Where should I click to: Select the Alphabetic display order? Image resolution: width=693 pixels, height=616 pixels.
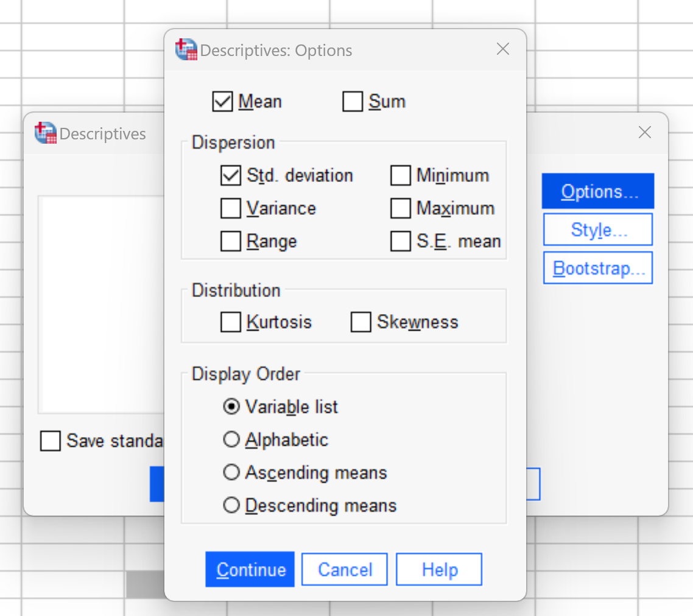point(231,439)
